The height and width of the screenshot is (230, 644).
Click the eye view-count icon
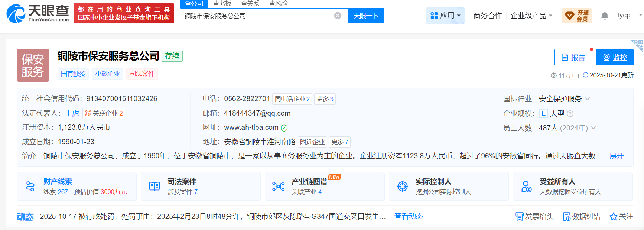(554, 75)
